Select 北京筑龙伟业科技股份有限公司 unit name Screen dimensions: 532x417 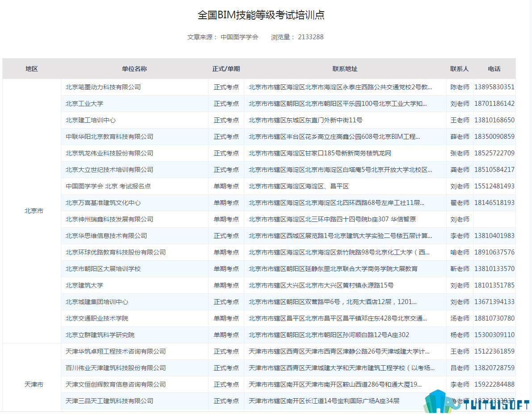click(109, 153)
